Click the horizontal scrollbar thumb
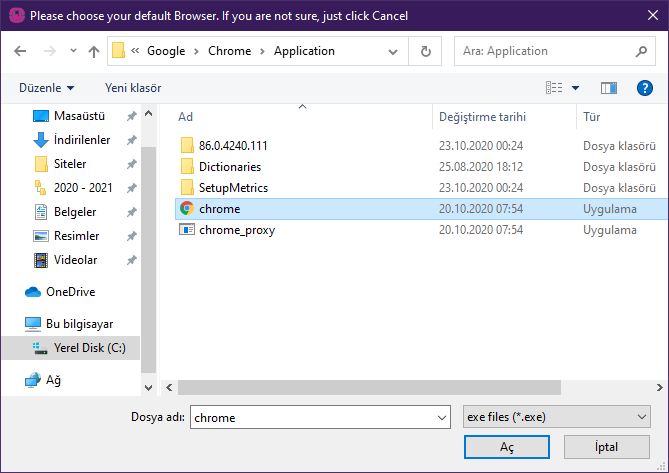 coord(369,388)
